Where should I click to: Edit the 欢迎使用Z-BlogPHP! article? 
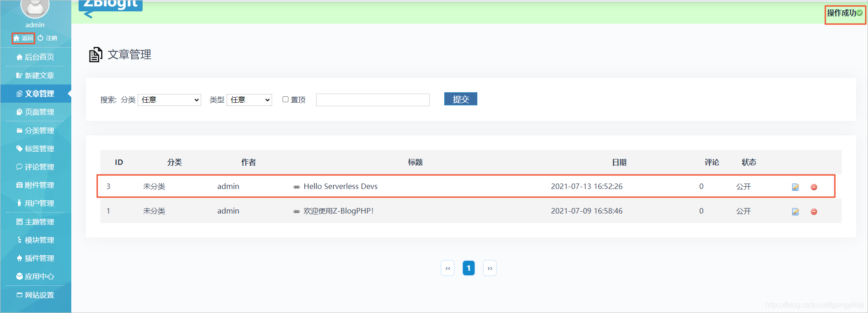(795, 212)
